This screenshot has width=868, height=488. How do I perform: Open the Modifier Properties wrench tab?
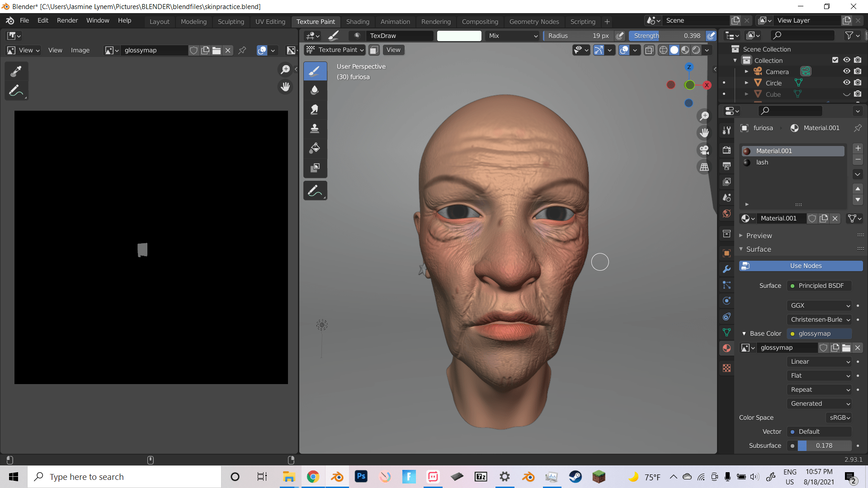(726, 269)
